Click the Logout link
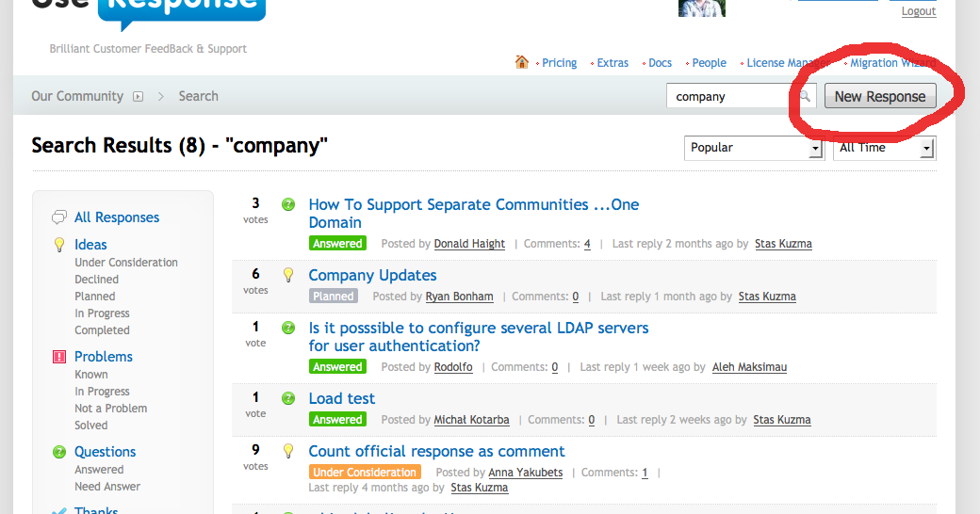 pyautogui.click(x=918, y=11)
